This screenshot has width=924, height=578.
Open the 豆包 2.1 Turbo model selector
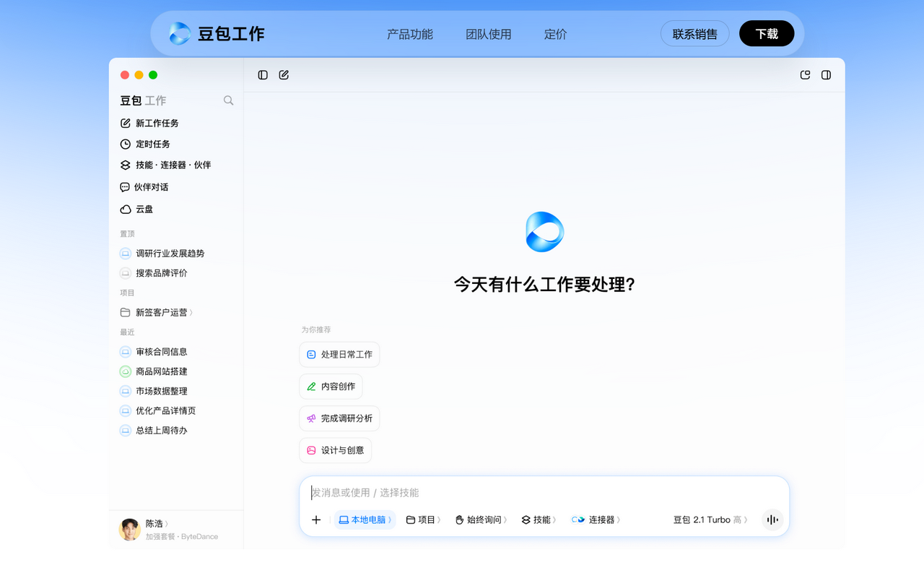(x=710, y=519)
